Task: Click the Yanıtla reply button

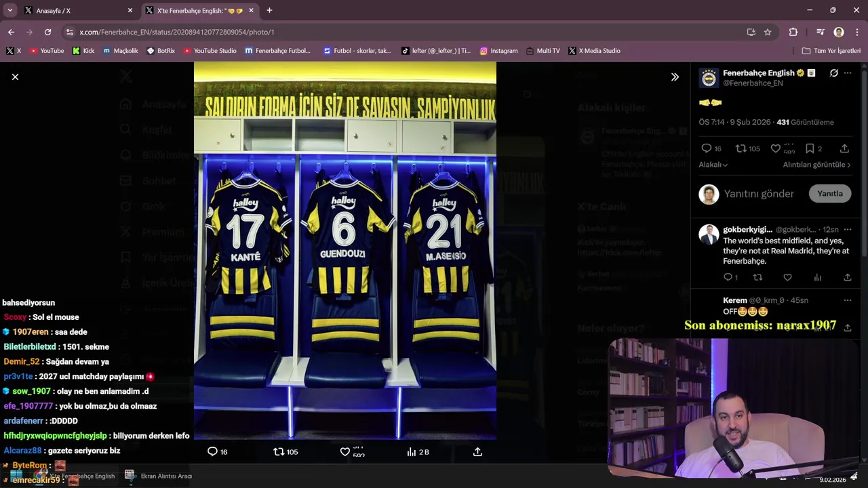Action: point(830,194)
